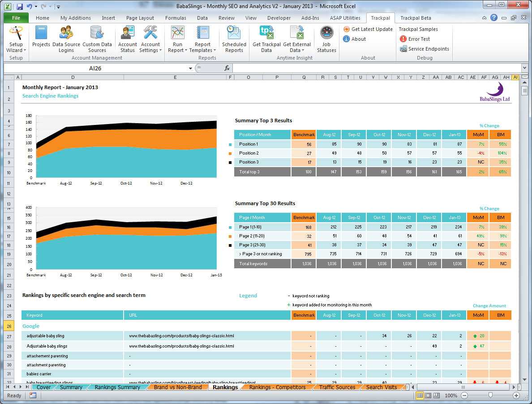The width and height of the screenshot is (532, 404).
Task: Click zoom out minus button
Action: (x=464, y=395)
